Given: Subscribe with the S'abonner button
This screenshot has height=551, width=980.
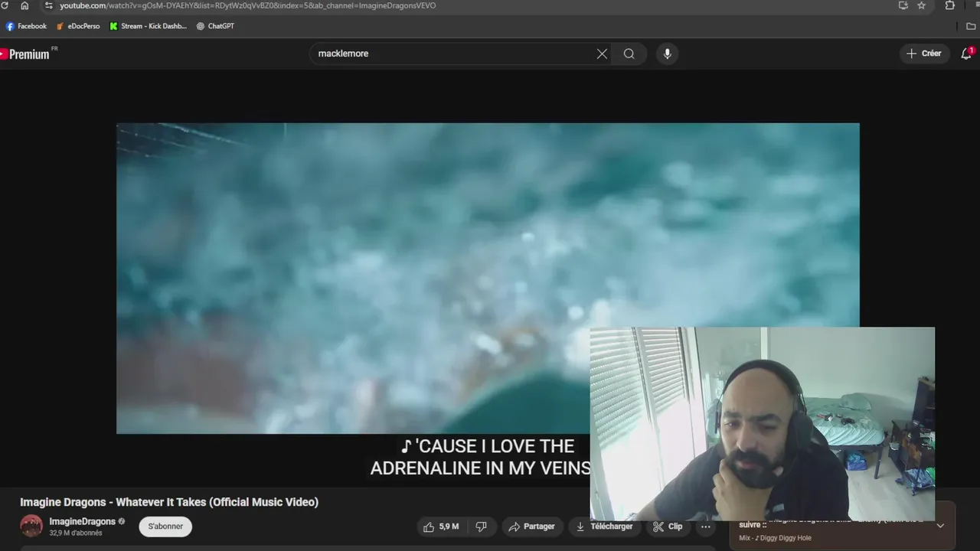Looking at the screenshot, I should click(x=165, y=527).
